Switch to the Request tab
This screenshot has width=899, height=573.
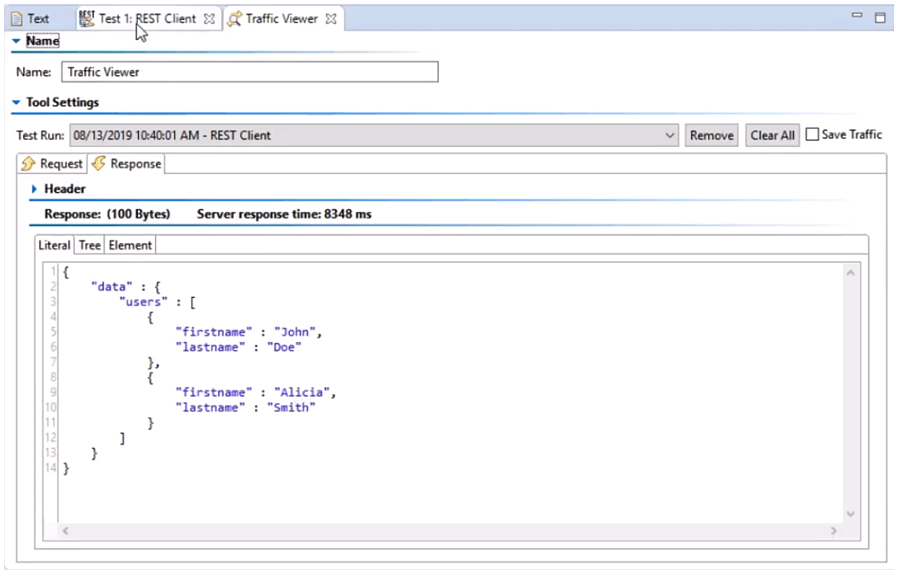coord(52,164)
